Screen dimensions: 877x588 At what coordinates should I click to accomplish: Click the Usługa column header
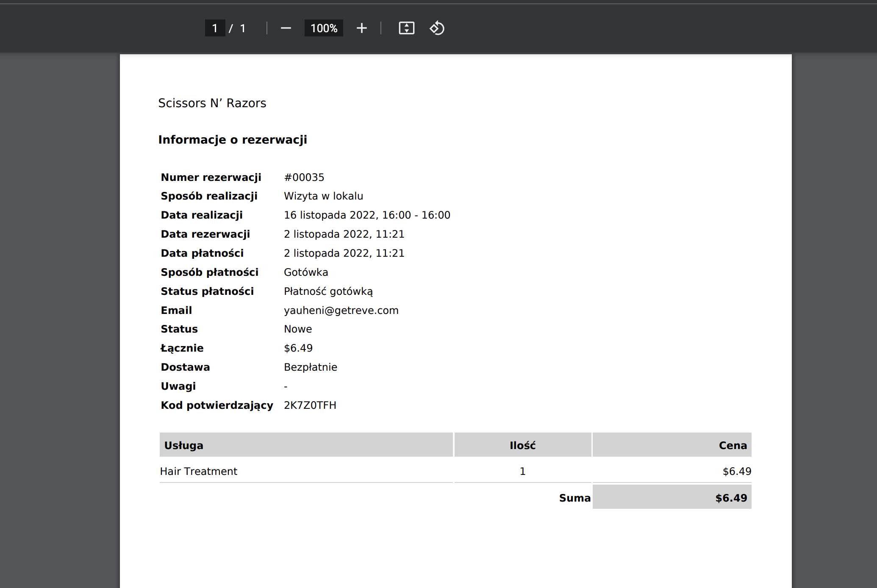point(183,445)
